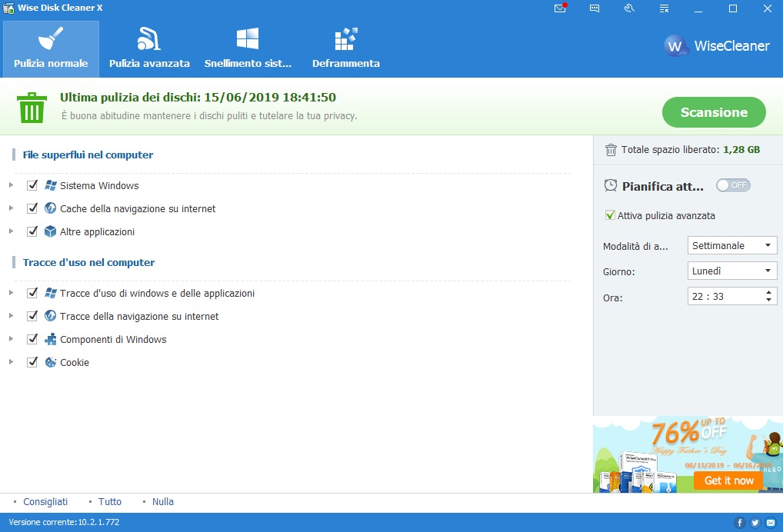Uncheck the Cookie checkbox
Viewport: 783px width, 532px height.
coord(32,362)
